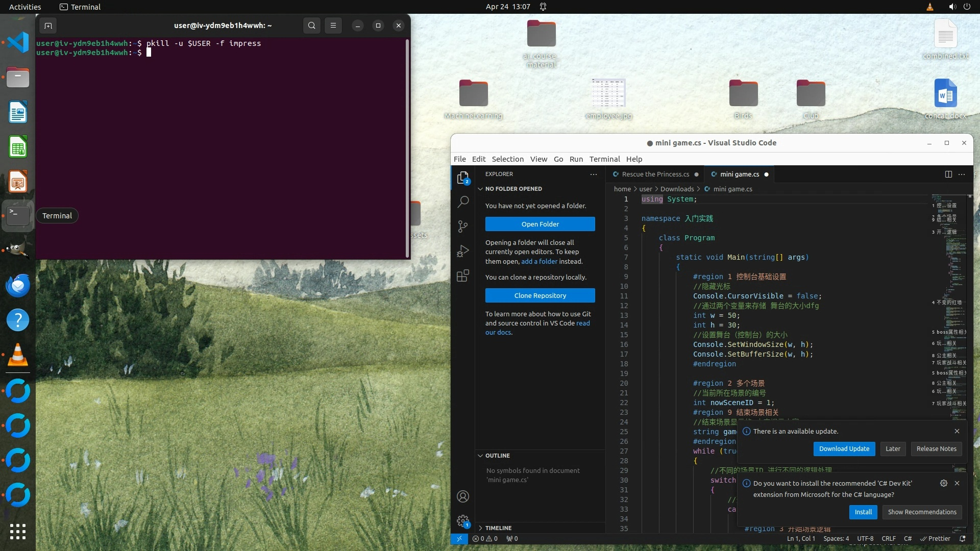Open the Source Control view

[x=463, y=226]
